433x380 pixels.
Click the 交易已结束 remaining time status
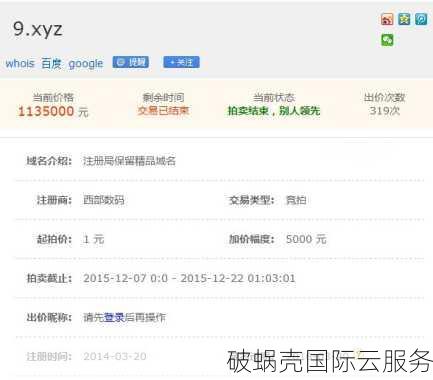[x=163, y=110]
